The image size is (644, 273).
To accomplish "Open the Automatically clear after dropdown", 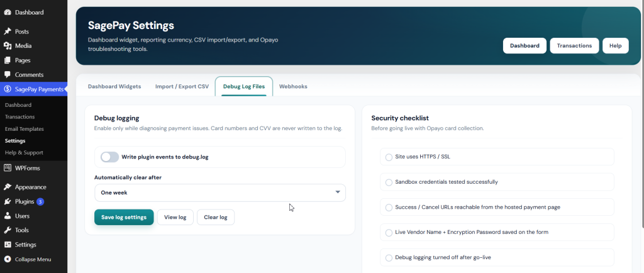I will (220, 192).
